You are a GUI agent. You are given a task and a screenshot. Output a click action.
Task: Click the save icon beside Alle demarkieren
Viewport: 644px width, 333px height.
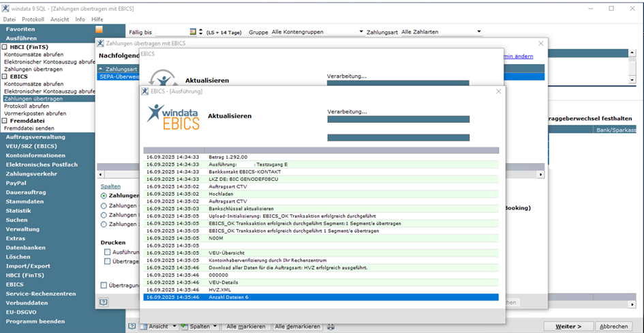click(331, 327)
